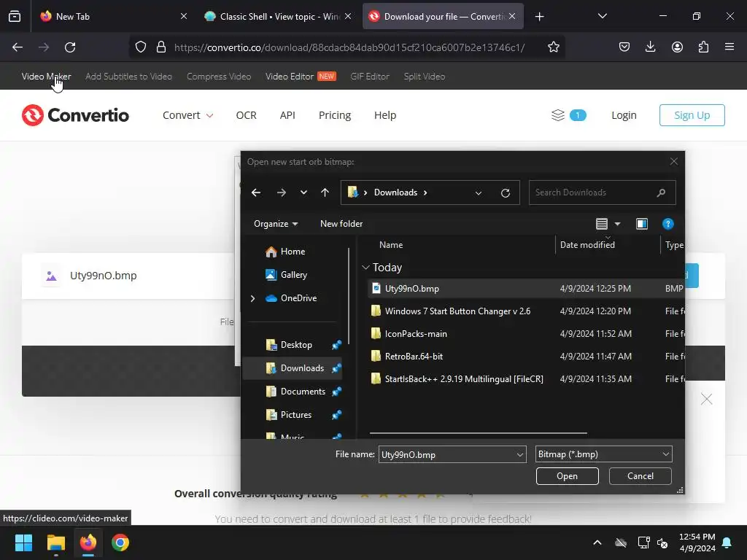Click the search magnifier in Search Downloads
Viewport: 747px width, 560px height.
661,192
